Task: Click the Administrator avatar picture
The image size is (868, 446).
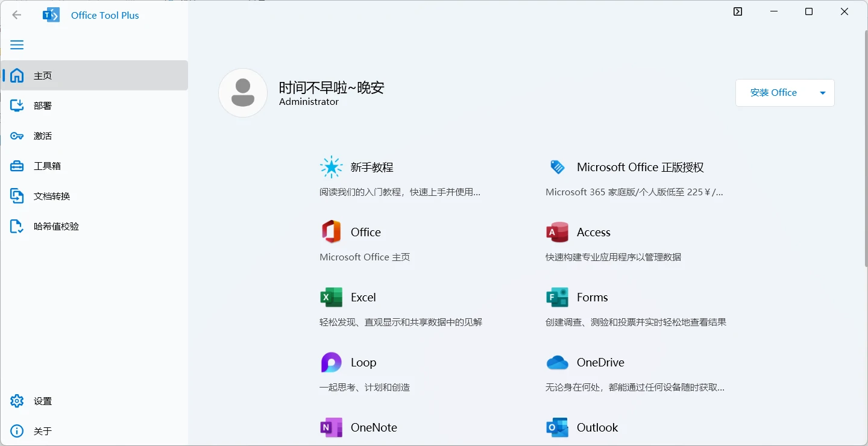Action: (x=243, y=93)
